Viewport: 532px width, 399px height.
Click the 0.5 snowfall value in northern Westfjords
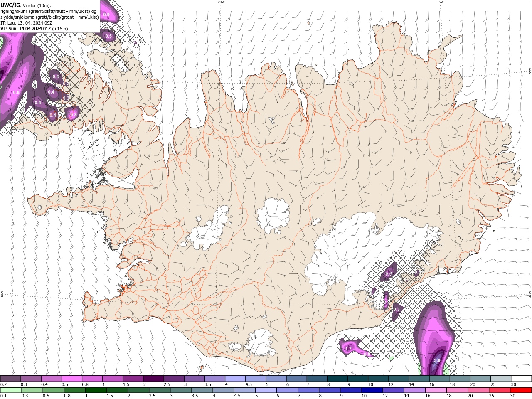108,37
